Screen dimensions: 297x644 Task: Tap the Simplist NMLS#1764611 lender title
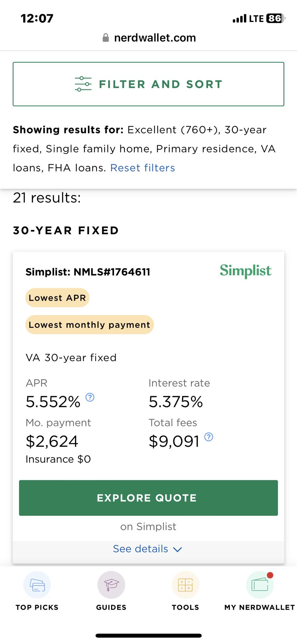88,272
